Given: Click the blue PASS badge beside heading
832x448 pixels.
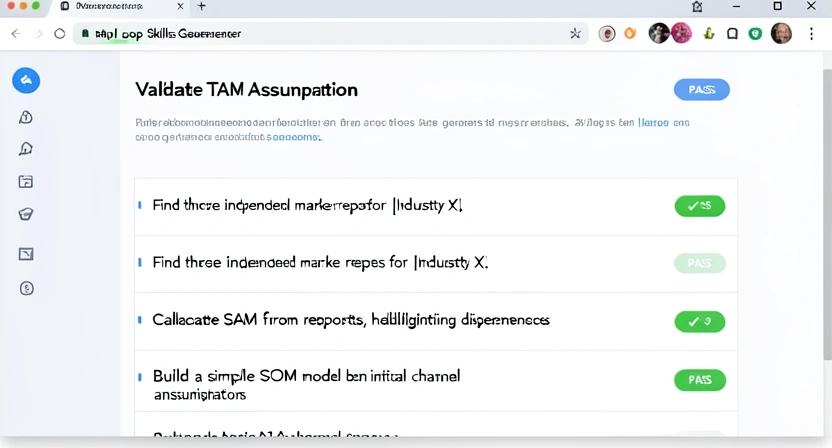Looking at the screenshot, I should click(701, 90).
